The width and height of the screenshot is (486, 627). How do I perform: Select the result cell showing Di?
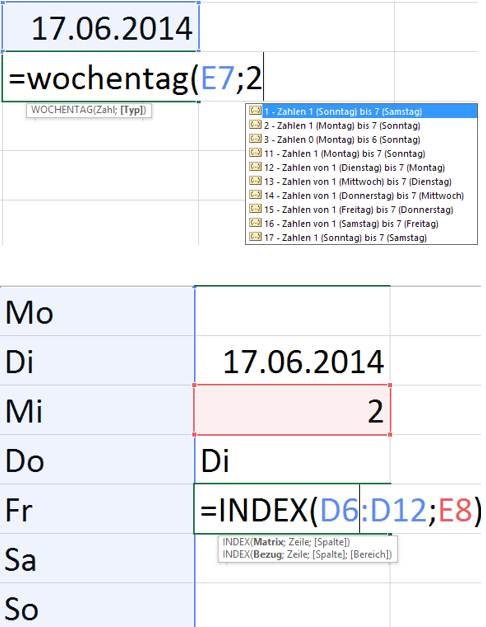coord(293,460)
